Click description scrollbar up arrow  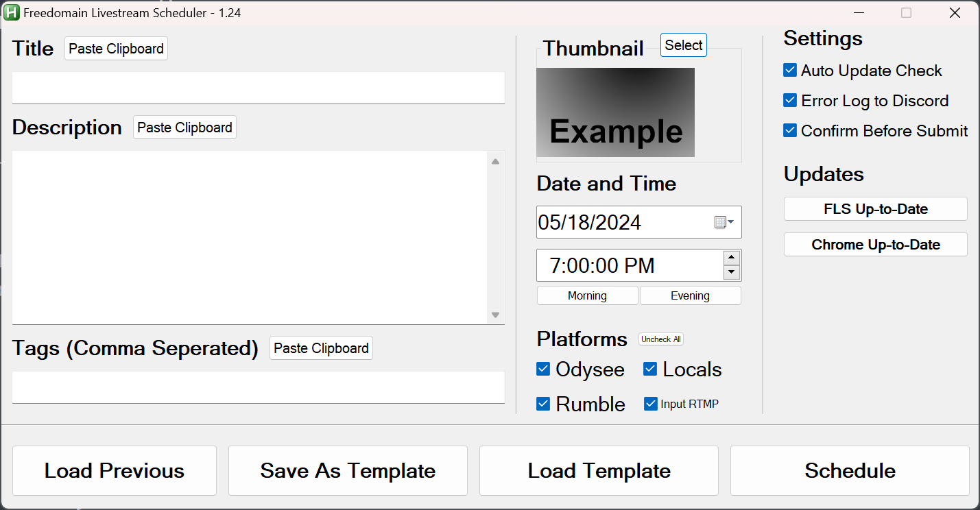coord(495,162)
